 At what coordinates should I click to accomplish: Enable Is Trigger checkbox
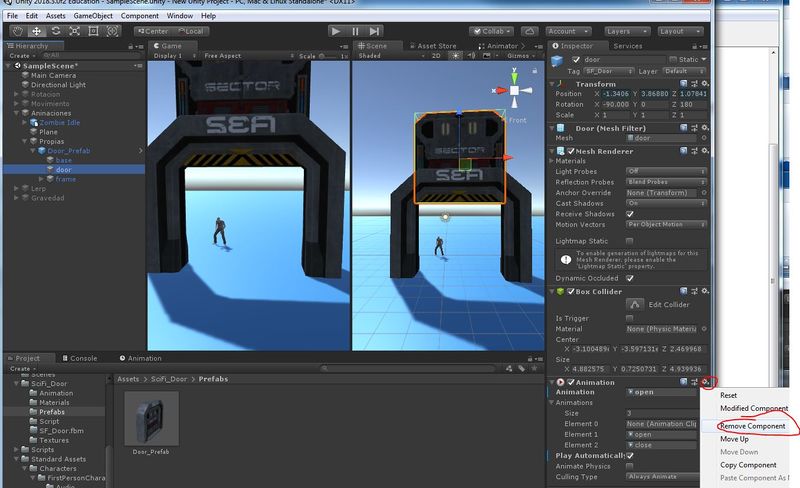[x=630, y=318]
